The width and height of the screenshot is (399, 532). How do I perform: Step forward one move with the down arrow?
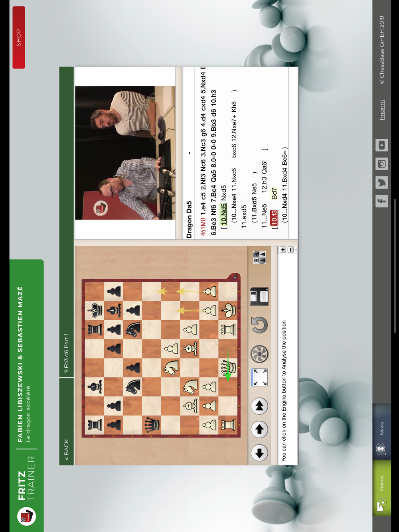(259, 453)
